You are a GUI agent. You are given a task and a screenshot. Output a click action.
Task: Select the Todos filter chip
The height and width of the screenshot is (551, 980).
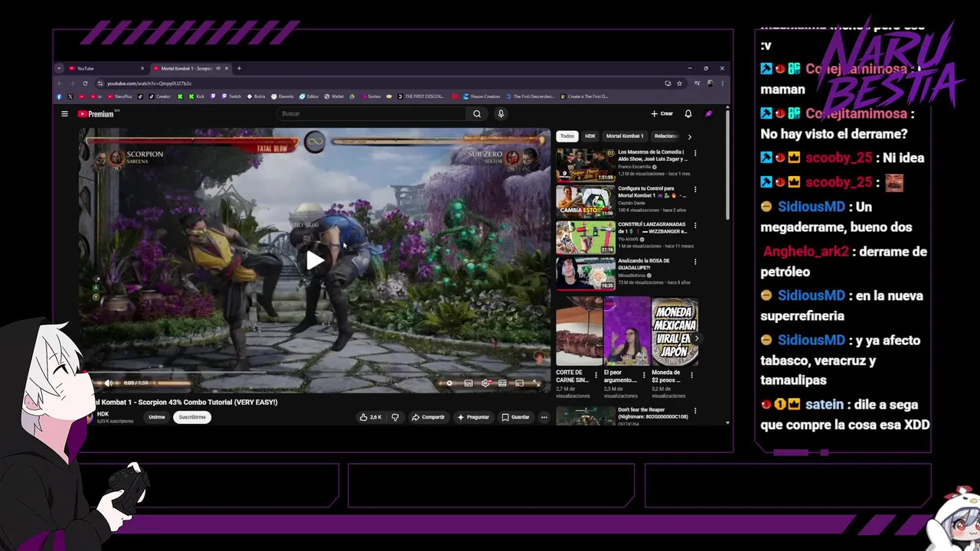pyautogui.click(x=567, y=136)
